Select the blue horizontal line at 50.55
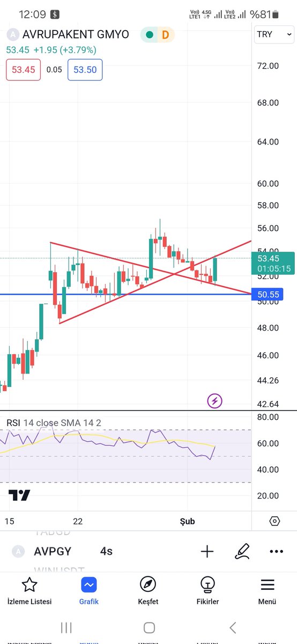 (x=126, y=294)
